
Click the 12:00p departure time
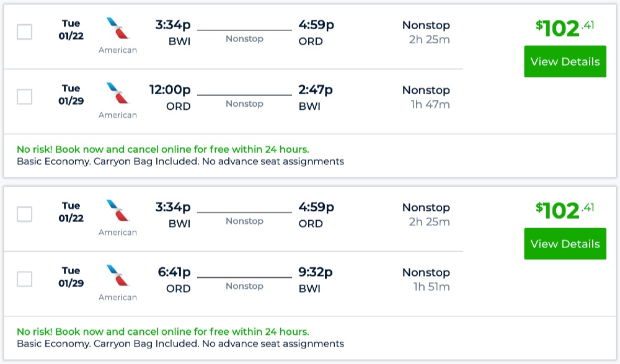tap(170, 90)
